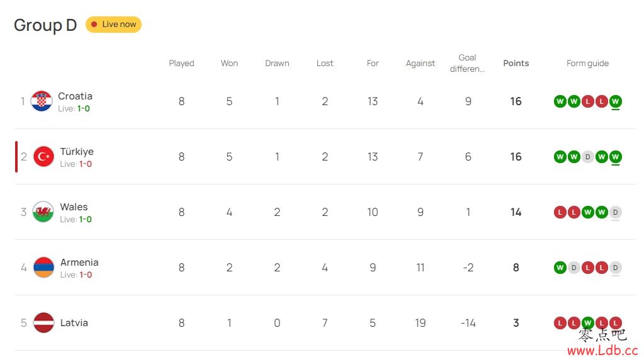Click the Live now badge
This screenshot has width=644, height=357.
click(x=113, y=24)
